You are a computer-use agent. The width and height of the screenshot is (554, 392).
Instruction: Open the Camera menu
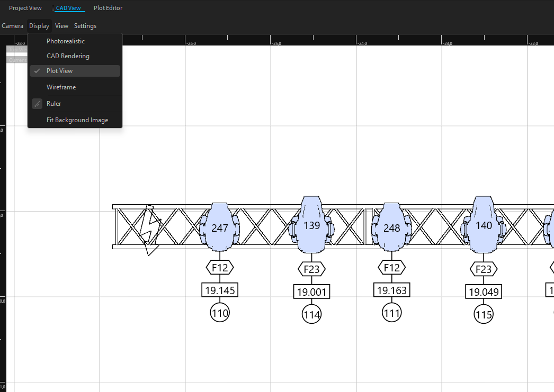point(13,26)
